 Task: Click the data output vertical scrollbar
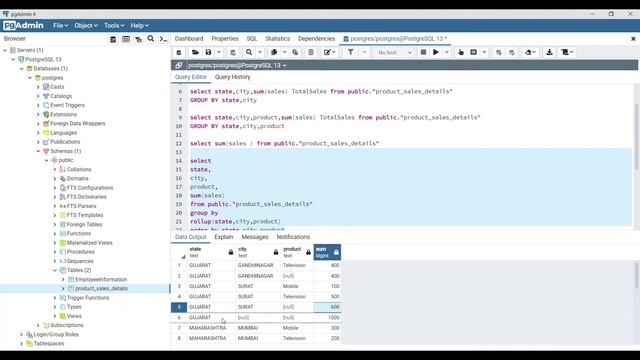click(636, 275)
